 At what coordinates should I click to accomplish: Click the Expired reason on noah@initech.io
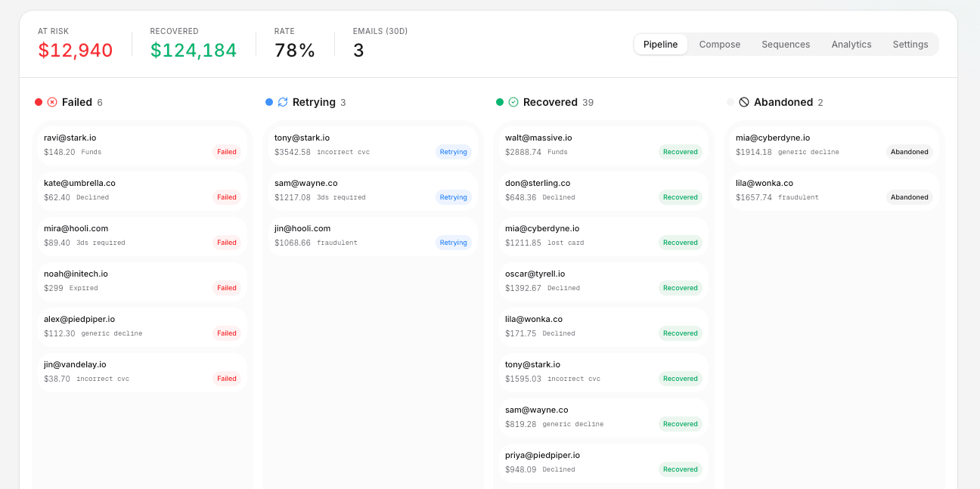coord(84,288)
